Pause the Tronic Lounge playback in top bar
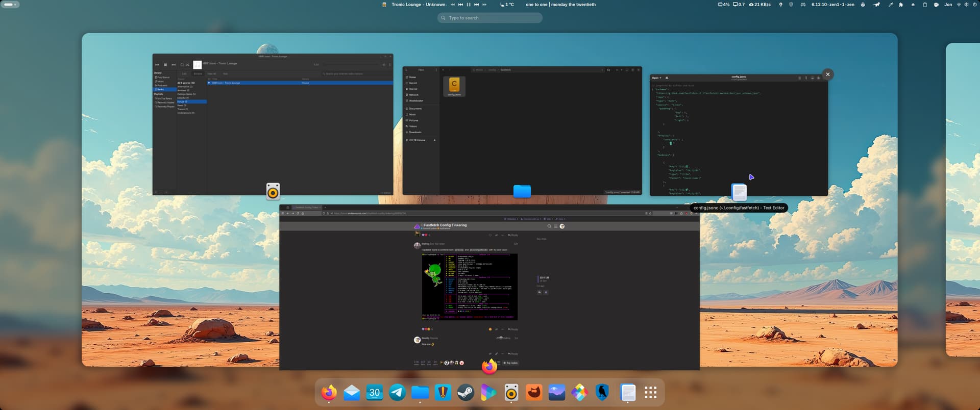Viewport: 980px width, 410px height. 469,5
